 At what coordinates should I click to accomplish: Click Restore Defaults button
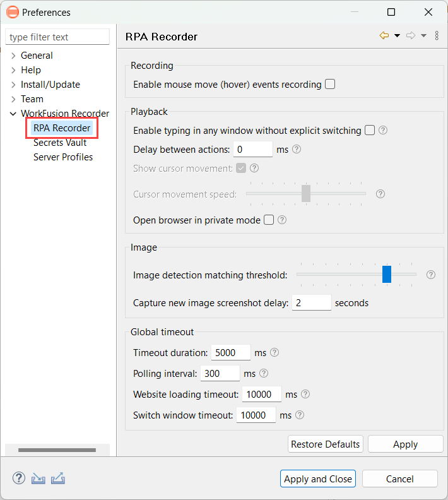point(326,444)
